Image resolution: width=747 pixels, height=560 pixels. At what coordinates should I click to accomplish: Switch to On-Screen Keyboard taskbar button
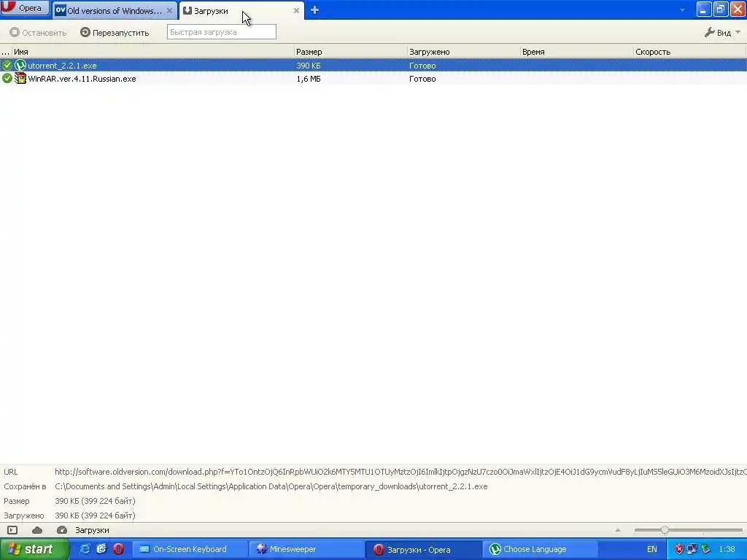(190, 549)
